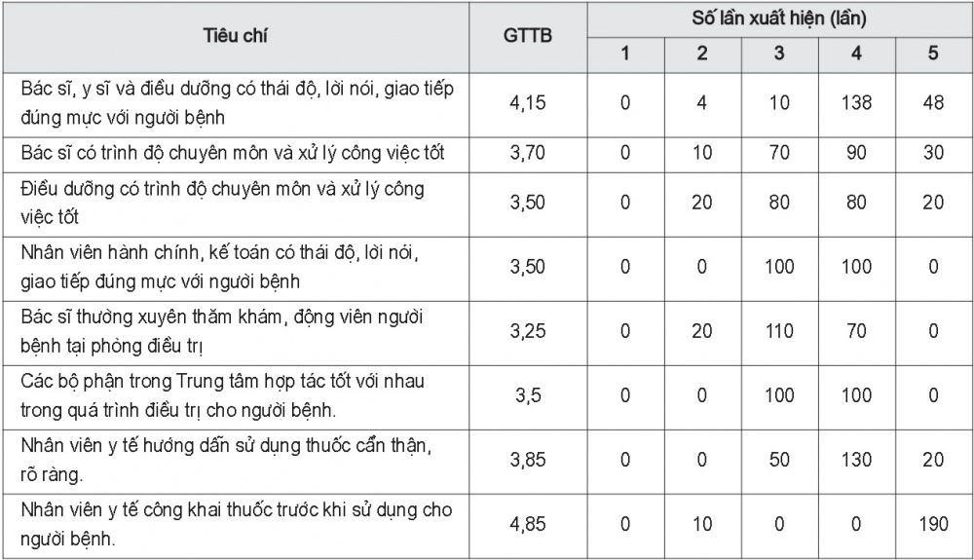Select the GTTB value 3,25
Screen dimensions: 974x560
point(527,331)
